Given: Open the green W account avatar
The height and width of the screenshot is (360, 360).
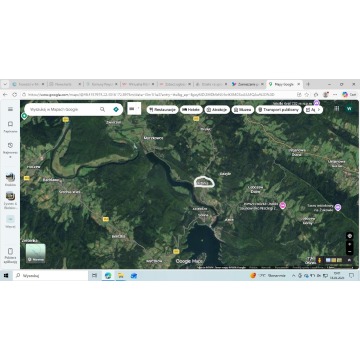Looking at the screenshot, I should coord(349,109).
